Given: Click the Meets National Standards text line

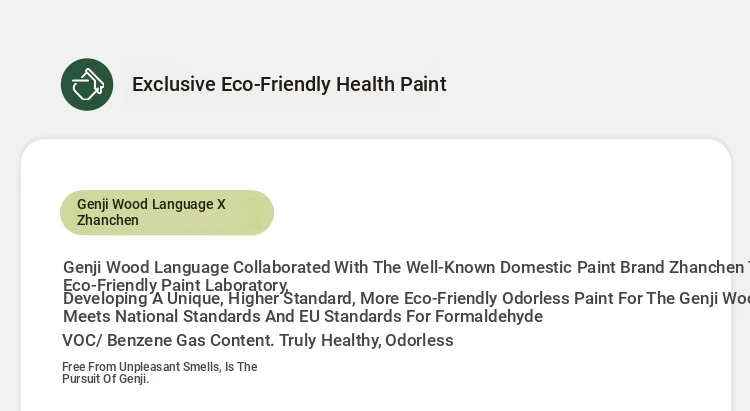Looking at the screenshot, I should pyautogui.click(x=303, y=316).
